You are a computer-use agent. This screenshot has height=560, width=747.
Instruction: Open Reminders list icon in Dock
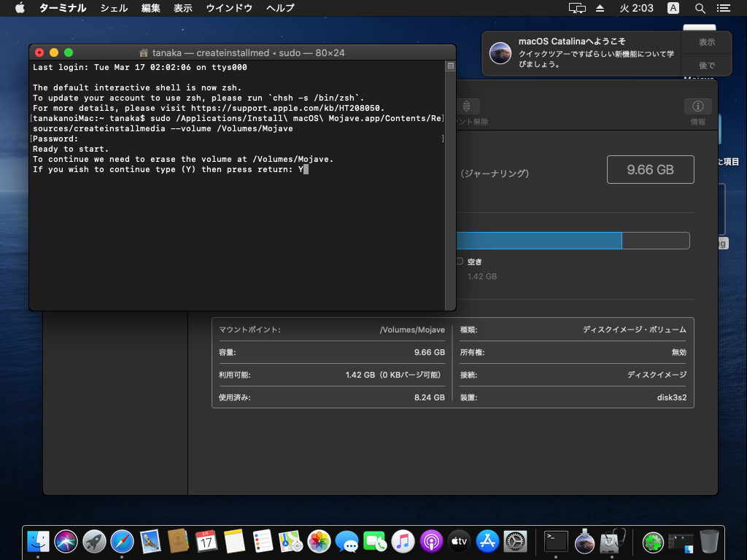tap(263, 542)
